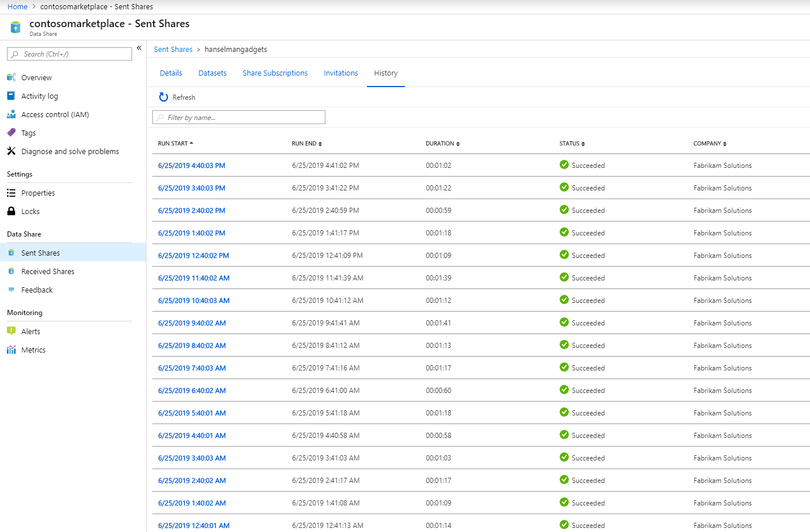Open the Locks settings
This screenshot has height=532, width=810.
point(30,211)
